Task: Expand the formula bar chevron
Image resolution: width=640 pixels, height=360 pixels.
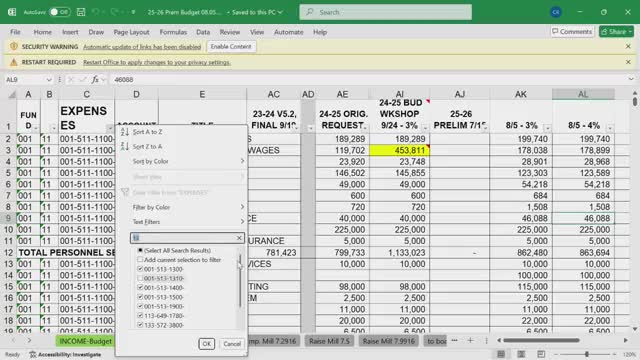Action: (x=631, y=80)
